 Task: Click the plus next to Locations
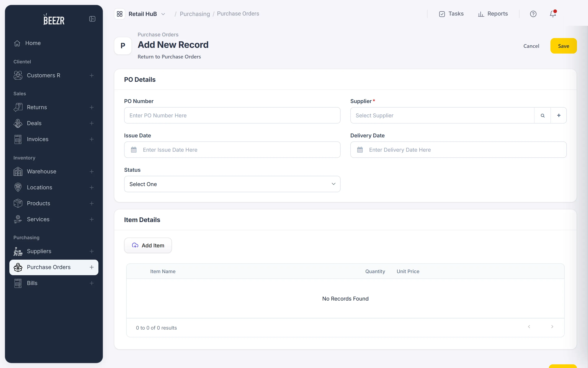pyautogui.click(x=92, y=187)
